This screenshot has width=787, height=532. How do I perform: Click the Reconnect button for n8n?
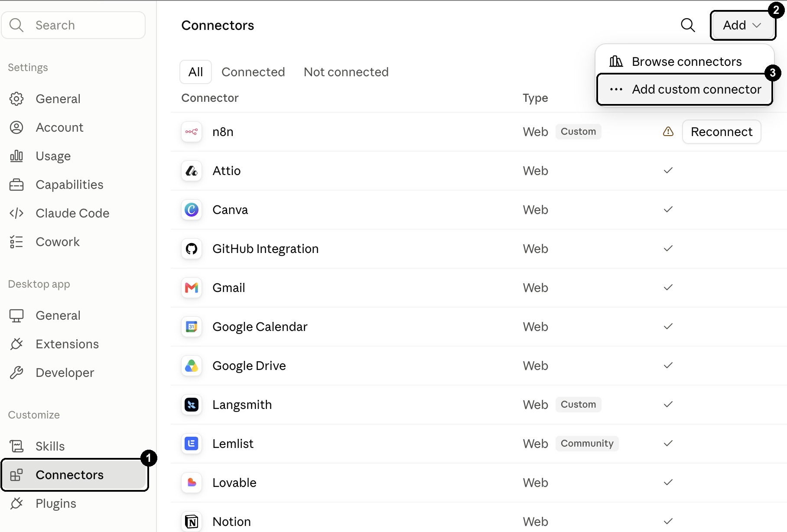pos(722,132)
